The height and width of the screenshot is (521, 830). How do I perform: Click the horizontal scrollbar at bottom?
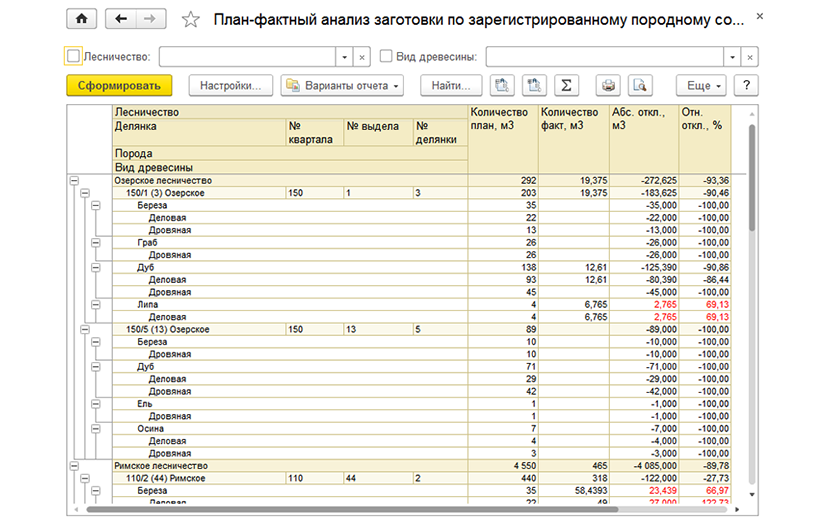pos(352,509)
